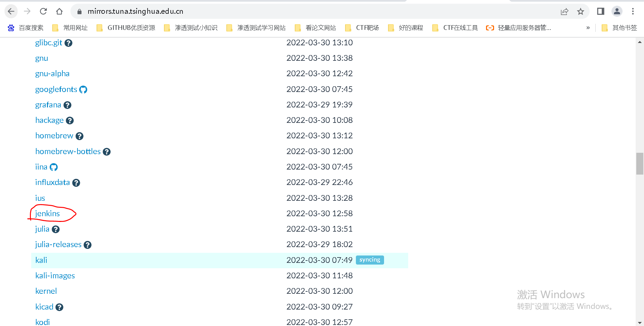Click the help icon beside influxdata

coord(76,183)
